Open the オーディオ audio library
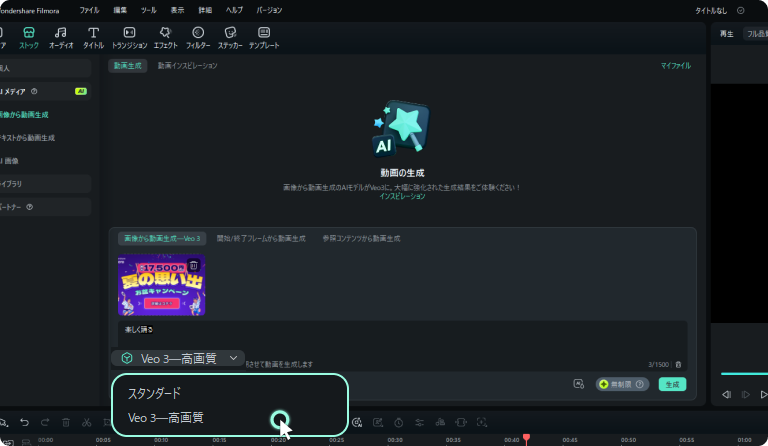768x446 pixels. (x=61, y=38)
